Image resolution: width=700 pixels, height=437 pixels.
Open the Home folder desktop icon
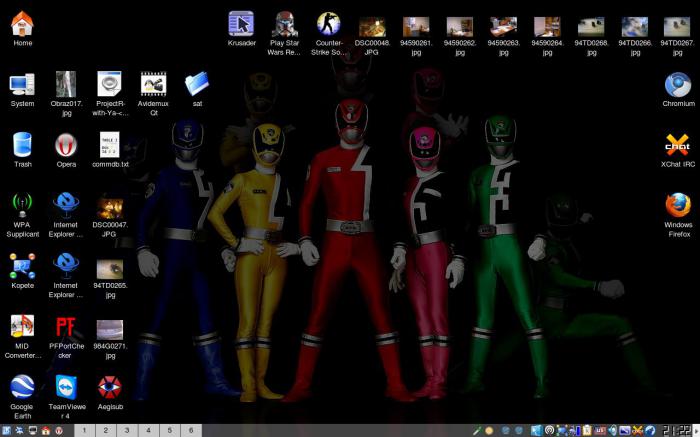pyautogui.click(x=22, y=28)
